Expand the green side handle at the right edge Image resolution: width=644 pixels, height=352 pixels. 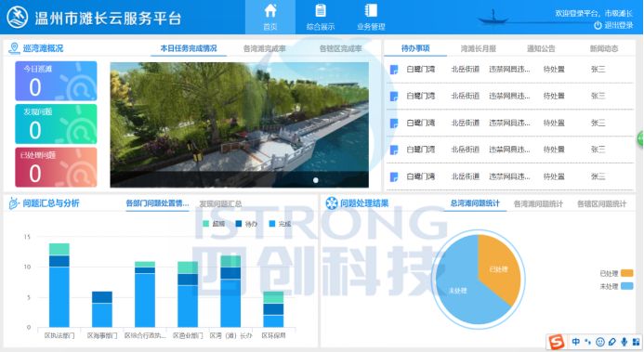pos(640,138)
